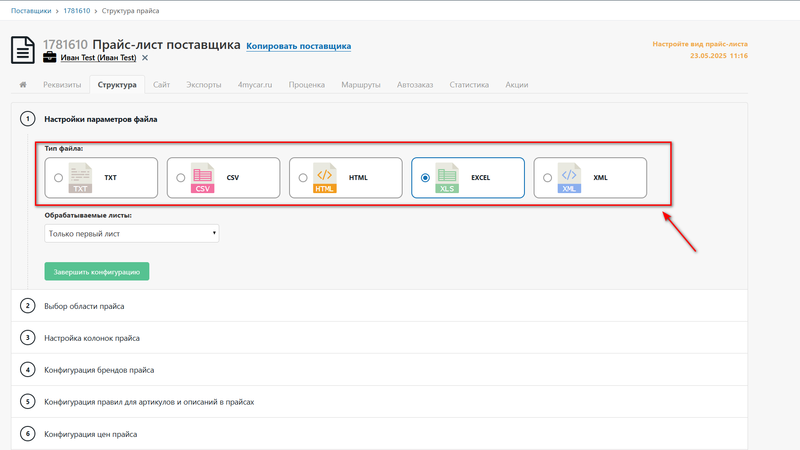
Task: Select the XML radio button
Action: [547, 178]
